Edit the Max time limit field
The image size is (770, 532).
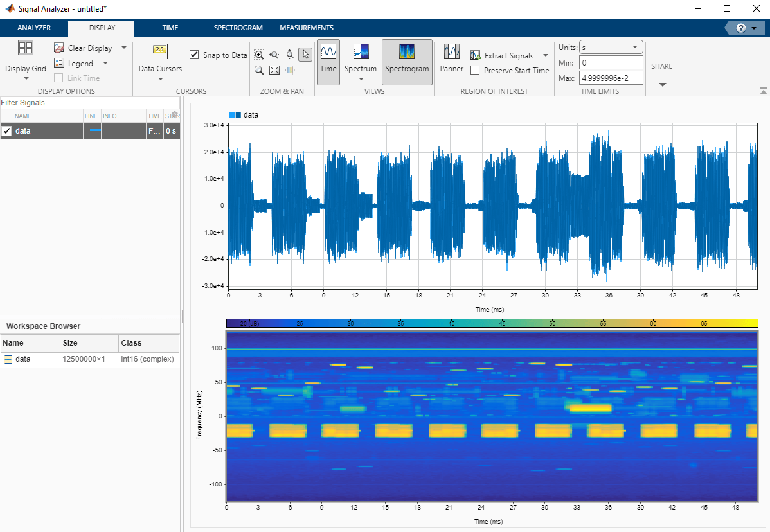[x=611, y=77]
